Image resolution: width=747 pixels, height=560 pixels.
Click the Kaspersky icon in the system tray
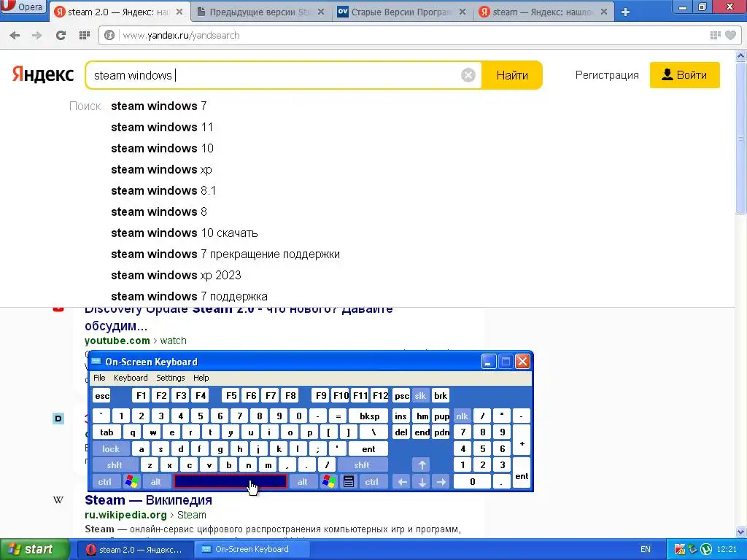(x=680, y=549)
